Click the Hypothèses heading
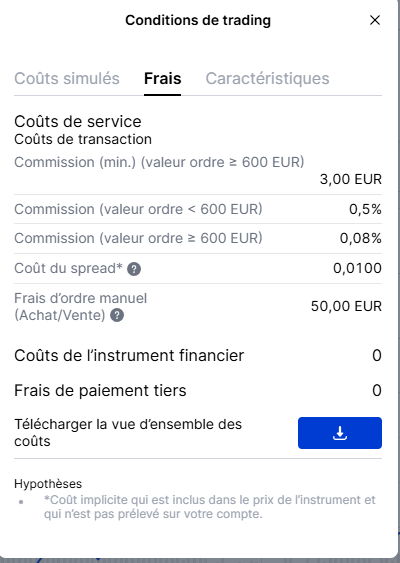Screen dimensions: 400x563 (x=48, y=484)
